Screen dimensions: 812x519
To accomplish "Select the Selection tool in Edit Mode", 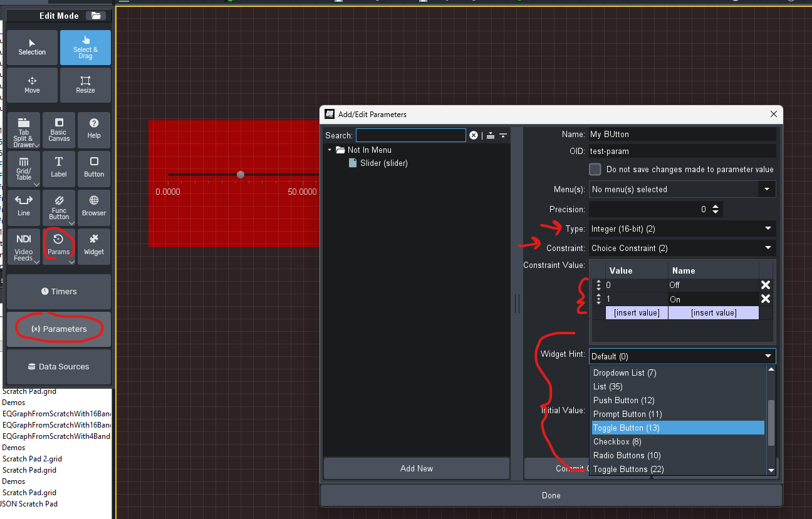I will (32, 48).
